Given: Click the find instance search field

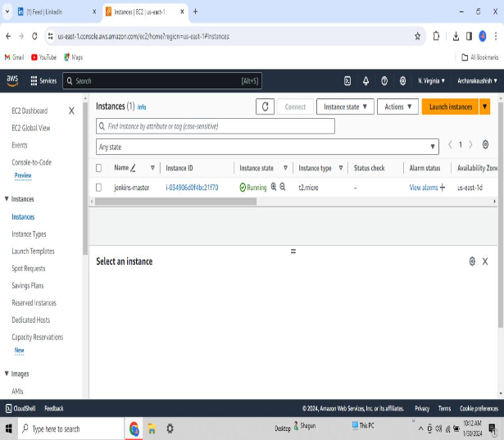Looking at the screenshot, I should tap(215, 126).
